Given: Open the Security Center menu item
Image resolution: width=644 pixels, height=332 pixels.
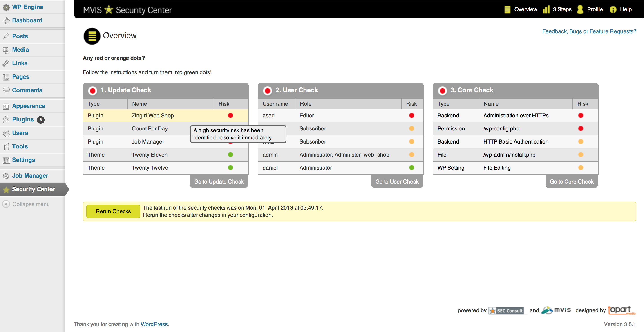Looking at the screenshot, I should tap(33, 189).
